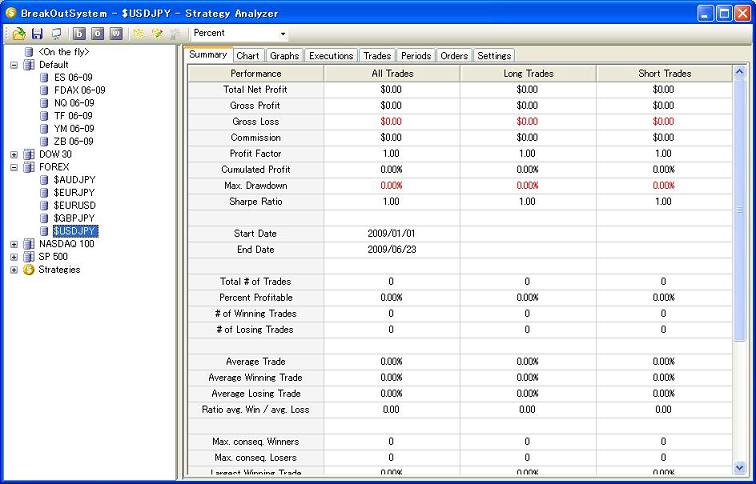The width and height of the screenshot is (756, 484).
Task: Collapse the FOREX tree node
Action: pos(14,167)
